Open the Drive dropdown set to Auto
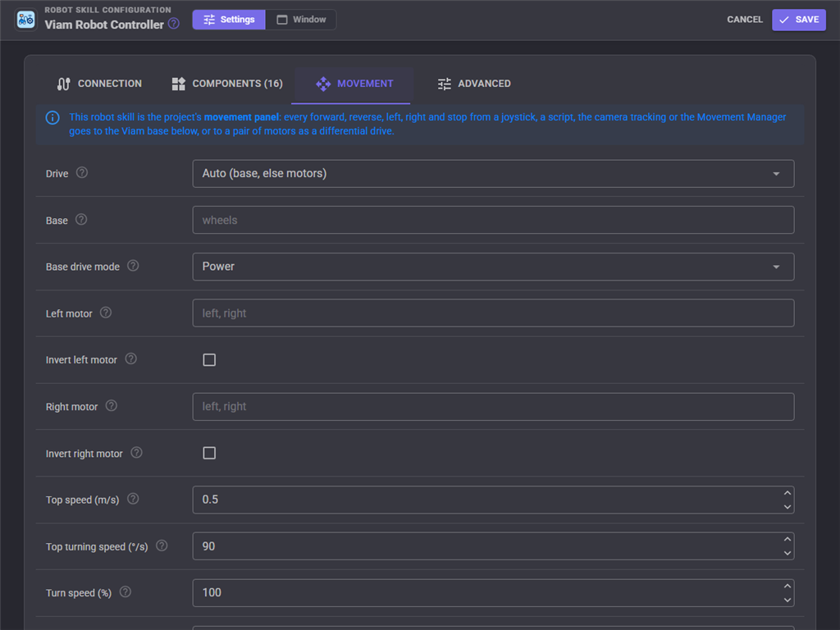Screen dimensions: 840x630 (493, 174)
